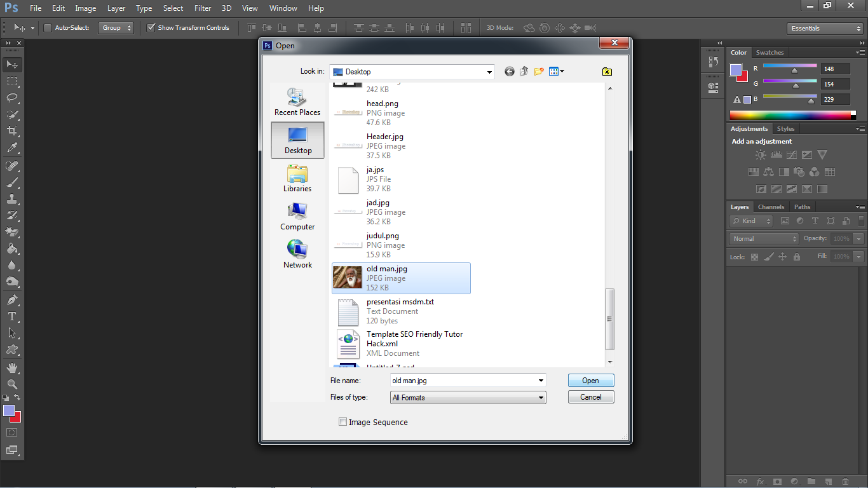Screen dimensions: 868x488
Task: Select the Path Selection tool
Action: tap(12, 333)
